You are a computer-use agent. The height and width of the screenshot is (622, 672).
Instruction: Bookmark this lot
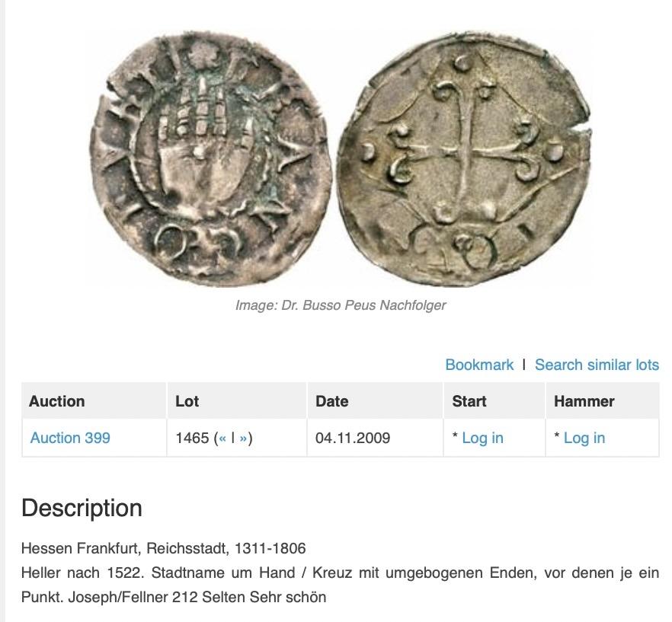[479, 365]
